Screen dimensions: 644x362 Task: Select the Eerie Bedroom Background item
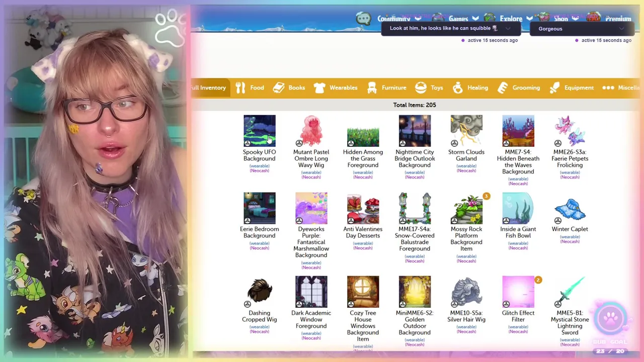pyautogui.click(x=259, y=208)
